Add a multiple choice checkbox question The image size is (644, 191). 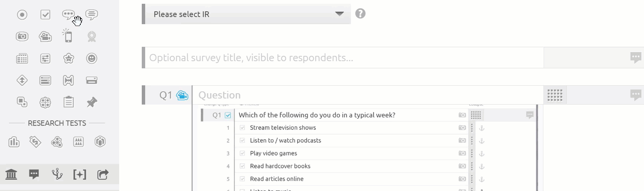click(45, 15)
